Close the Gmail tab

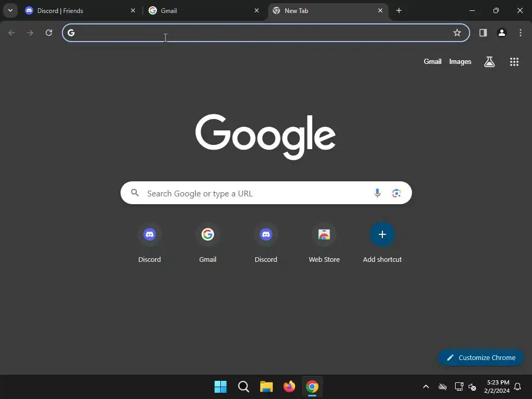click(257, 10)
